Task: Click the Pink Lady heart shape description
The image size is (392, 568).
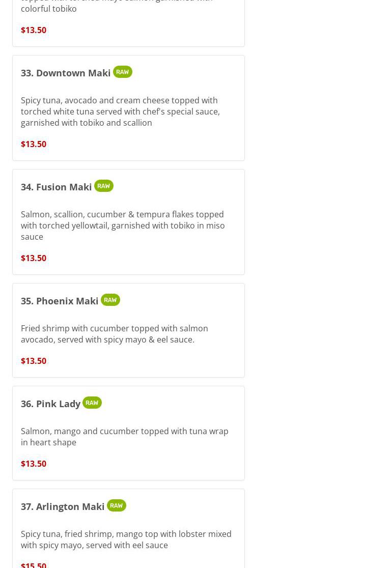Action: click(124, 437)
